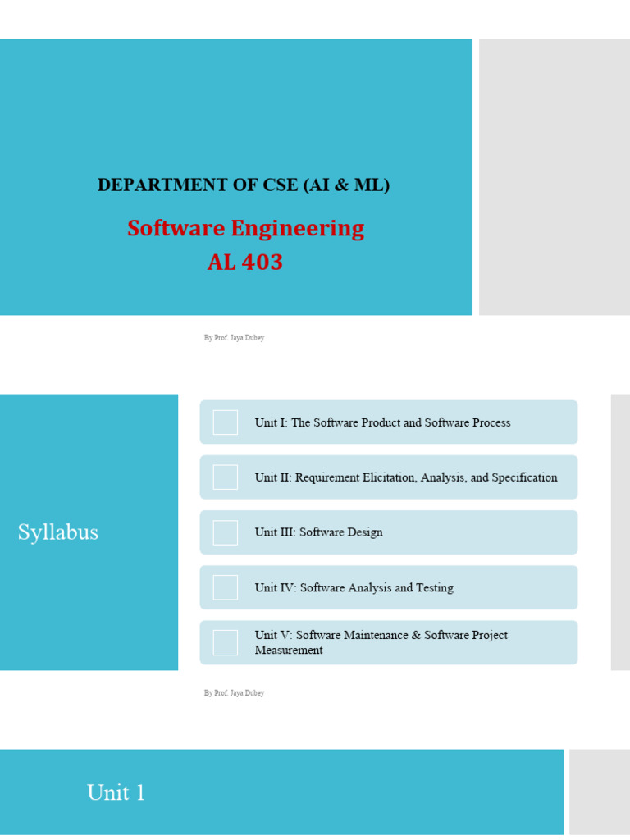The image size is (630, 840).
Task: Click the "DEPARTMENT OF CSE (AI & ML)" heading
Action: (243, 185)
